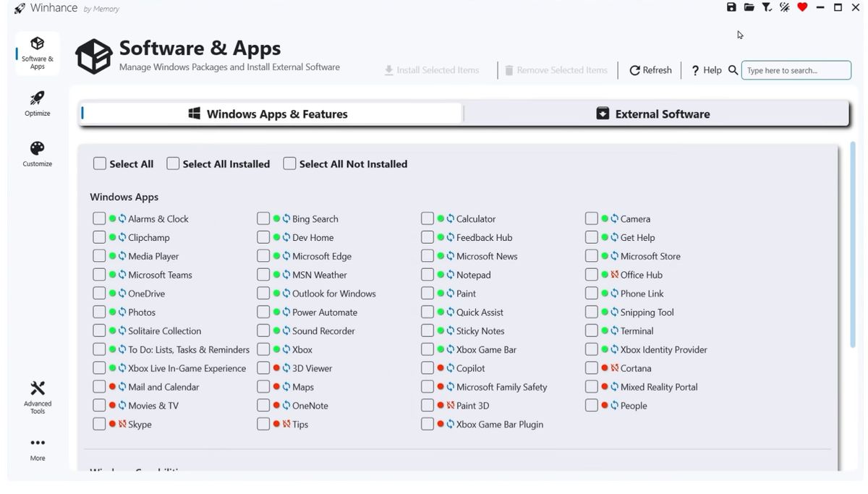This screenshot has height=494, width=868.
Task: Select the Windows Apps & Features tab
Action: click(x=269, y=114)
